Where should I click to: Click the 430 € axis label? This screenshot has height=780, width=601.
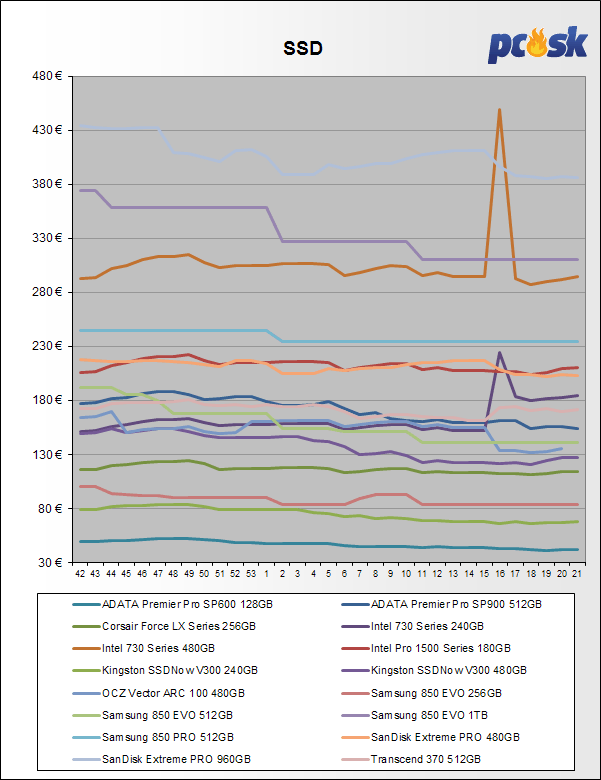click(x=47, y=130)
